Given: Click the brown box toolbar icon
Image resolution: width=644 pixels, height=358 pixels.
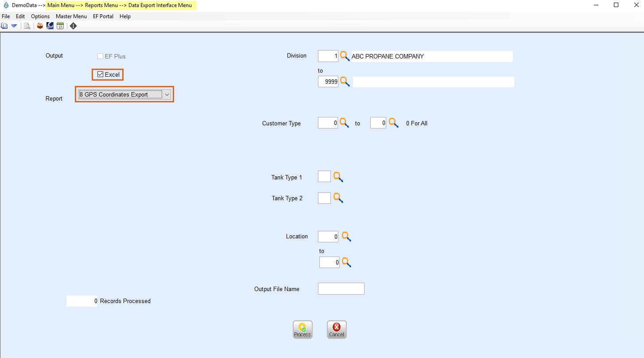Looking at the screenshot, I should (40, 26).
